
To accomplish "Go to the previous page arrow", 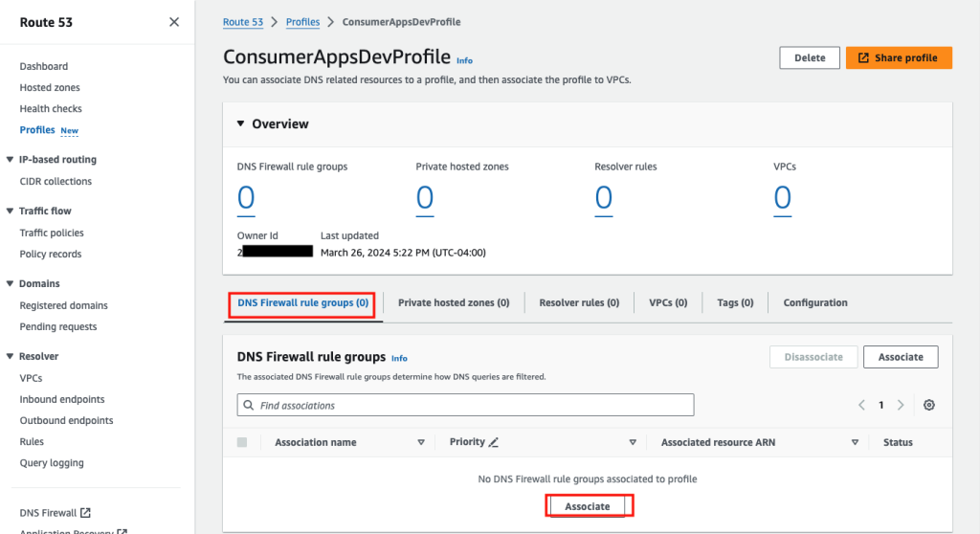I will (861, 405).
